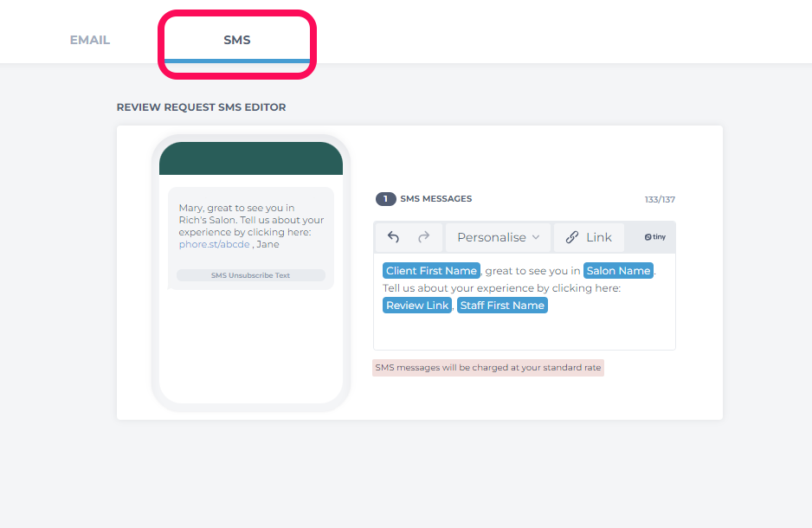The image size is (812, 528).
Task: Select the 133/137 character count
Action: [x=660, y=199]
